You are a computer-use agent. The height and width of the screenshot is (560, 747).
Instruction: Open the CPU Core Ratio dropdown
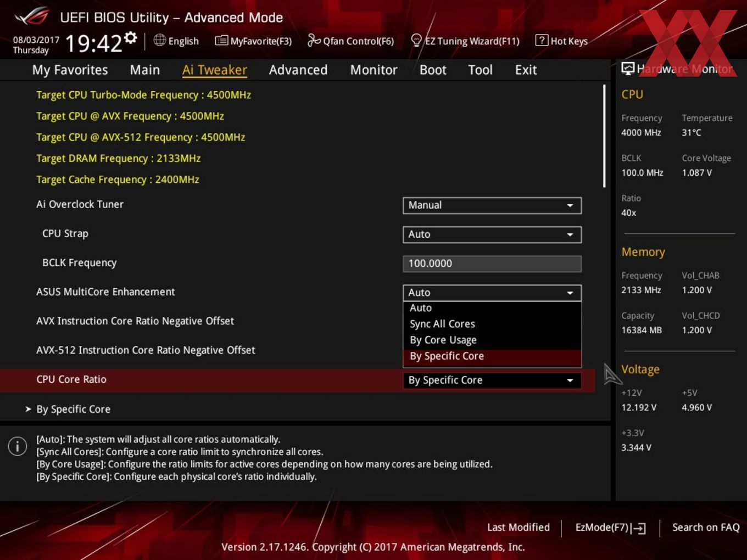[492, 380]
